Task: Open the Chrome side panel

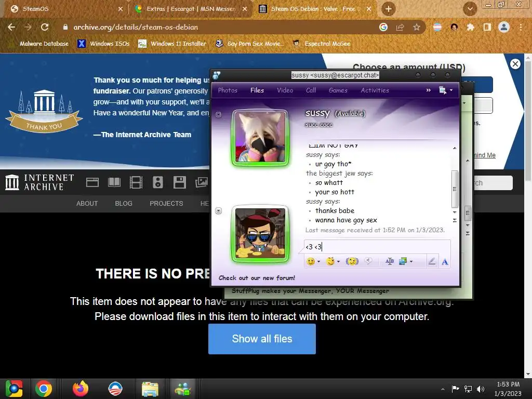Action: tap(487, 27)
